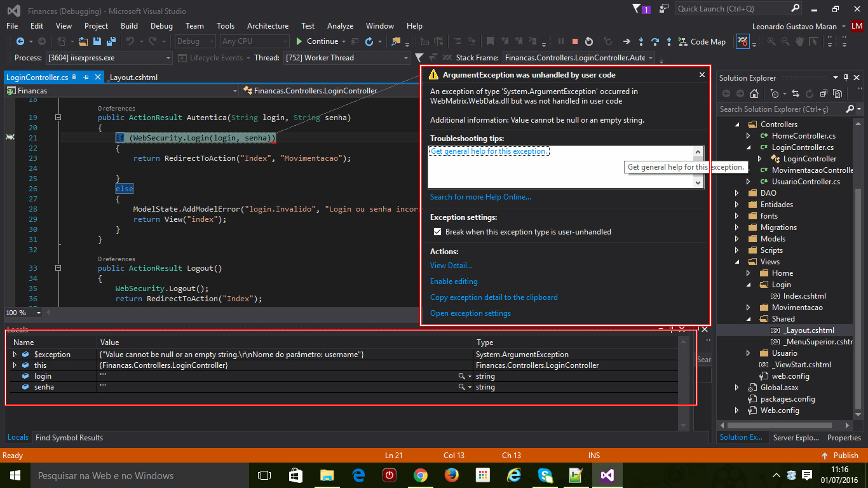Click the Save All icon in toolbar
Image resolution: width=868 pixels, height=488 pixels.
(x=111, y=41)
